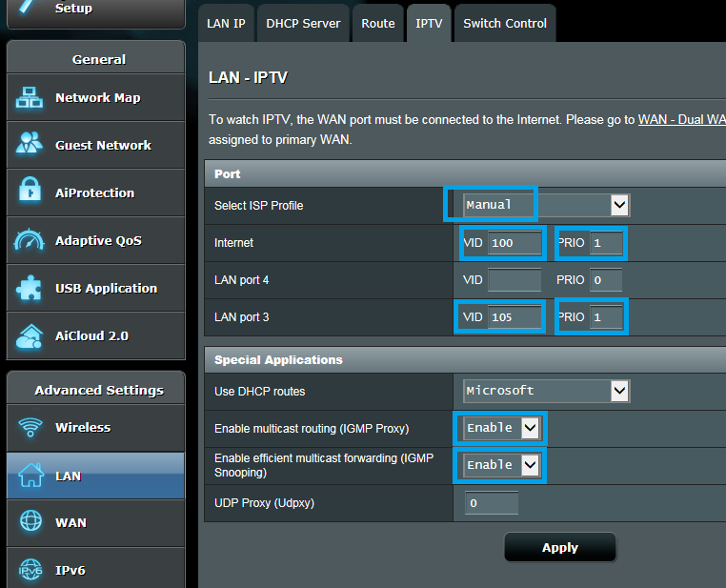Viewport: 726px width, 588px height.
Task: Click the Port section header
Action: tap(465, 173)
